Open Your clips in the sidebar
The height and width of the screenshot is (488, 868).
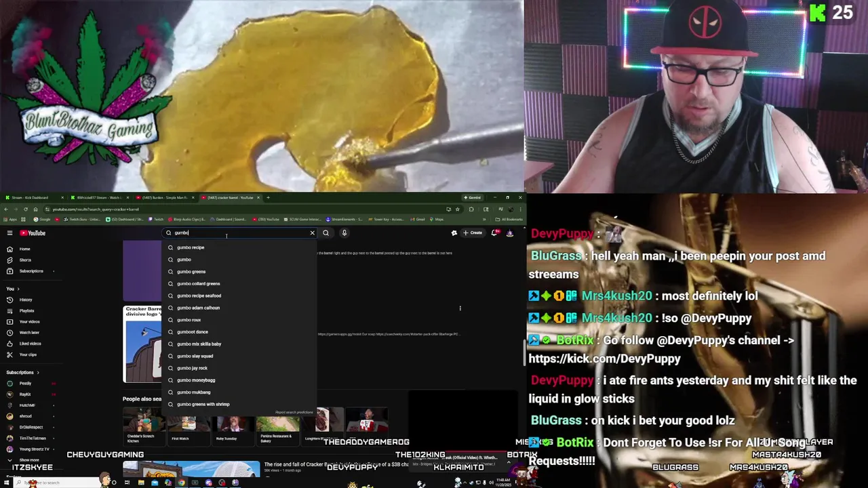coord(31,354)
